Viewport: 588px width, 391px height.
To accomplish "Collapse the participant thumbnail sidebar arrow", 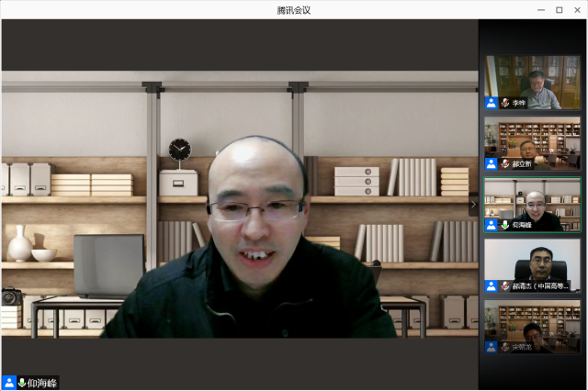I will tap(473, 204).
